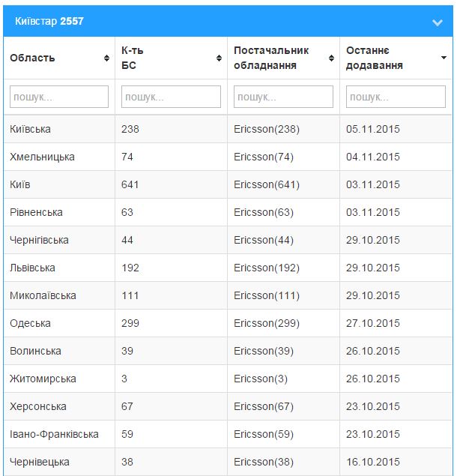Select the Київ row with 641 stations
Screen dimensions: 457x476
click(228, 184)
